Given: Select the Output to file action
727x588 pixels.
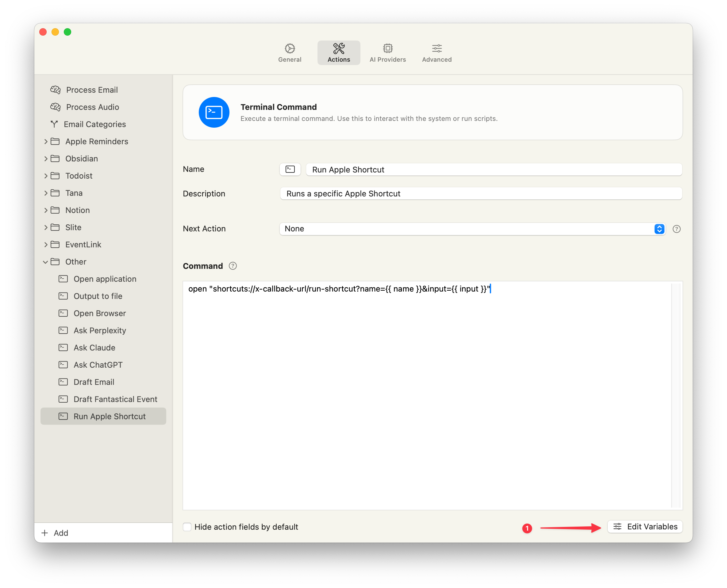Looking at the screenshot, I should (x=103, y=296).
